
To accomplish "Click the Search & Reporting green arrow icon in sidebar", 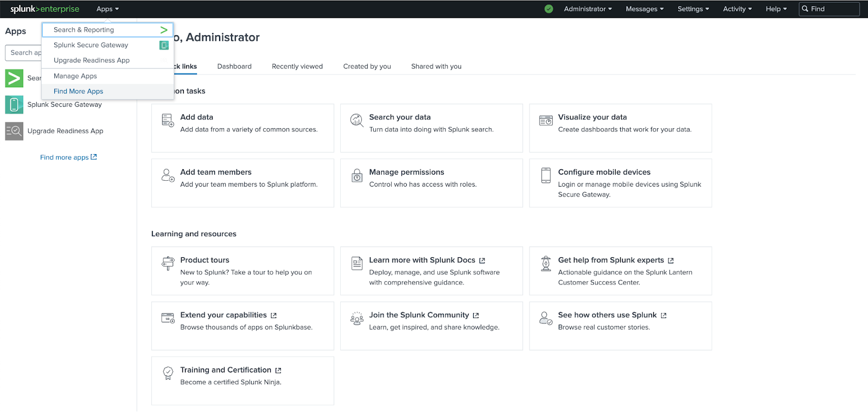I will pos(14,78).
